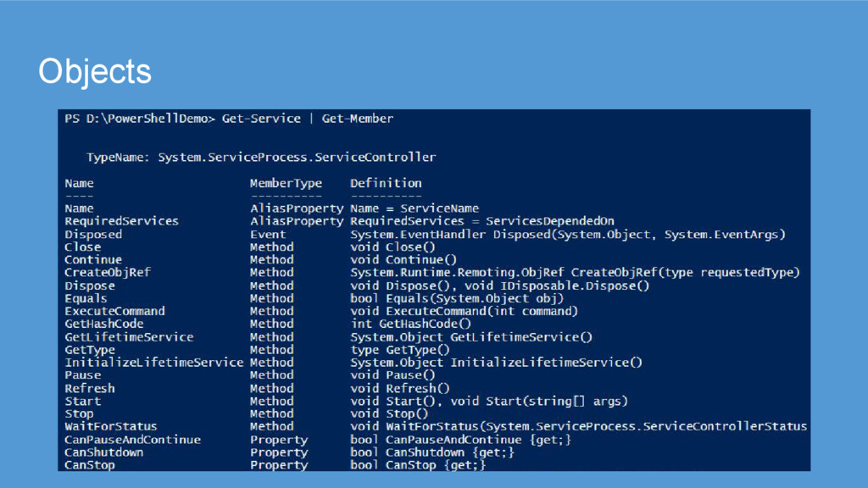The width and height of the screenshot is (868, 488).
Task: Click the Close method name
Action: 82,247
